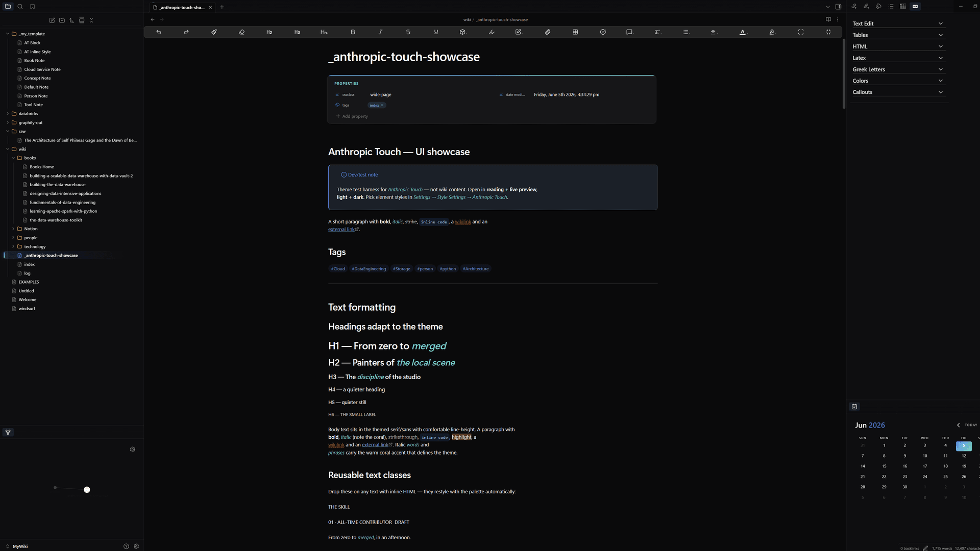The image size is (980, 551).
Task: Create a new folder in file explorer
Action: [x=62, y=20]
